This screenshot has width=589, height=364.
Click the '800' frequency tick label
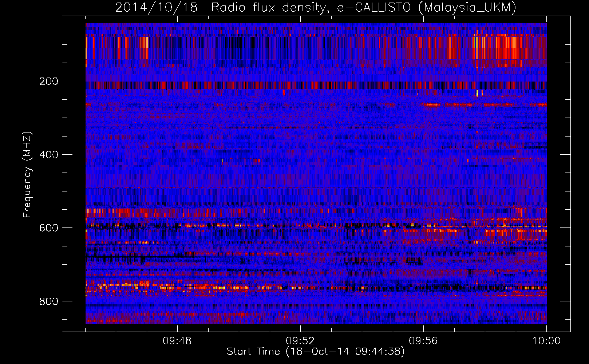pyautogui.click(x=49, y=301)
